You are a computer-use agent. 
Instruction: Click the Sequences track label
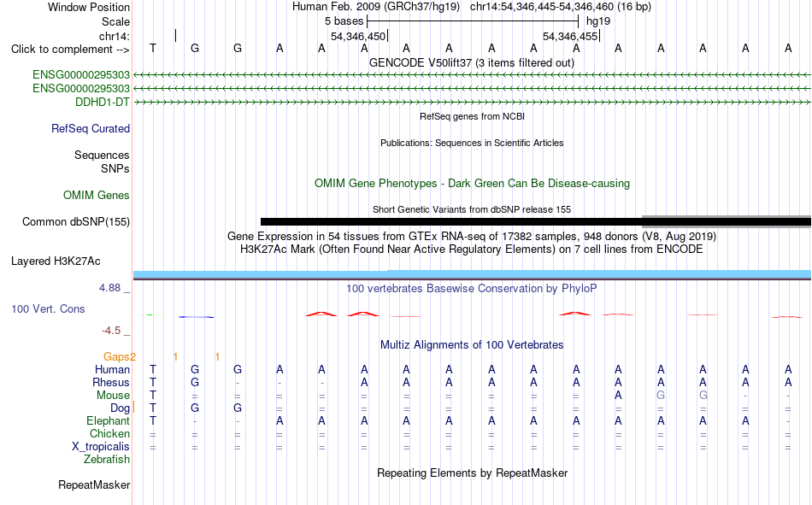(x=102, y=155)
